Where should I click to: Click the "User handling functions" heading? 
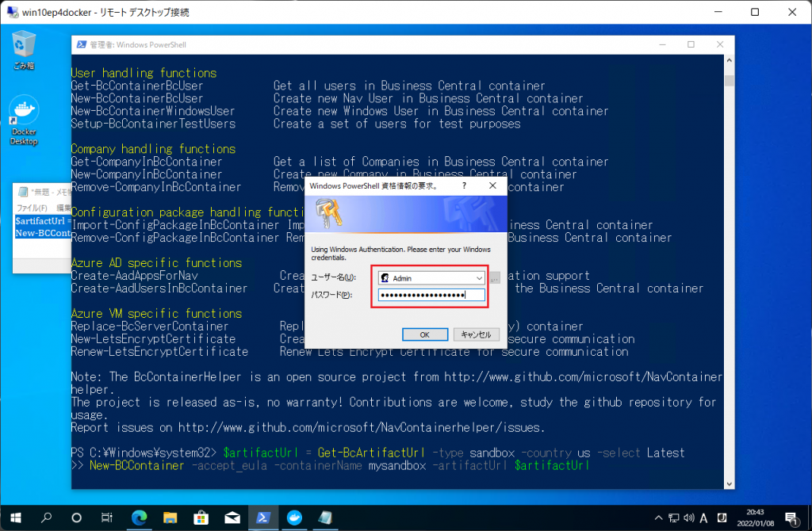[144, 73]
